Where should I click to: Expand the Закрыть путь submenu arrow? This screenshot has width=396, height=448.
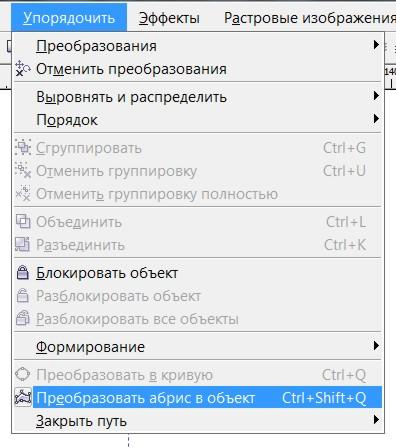tap(376, 420)
